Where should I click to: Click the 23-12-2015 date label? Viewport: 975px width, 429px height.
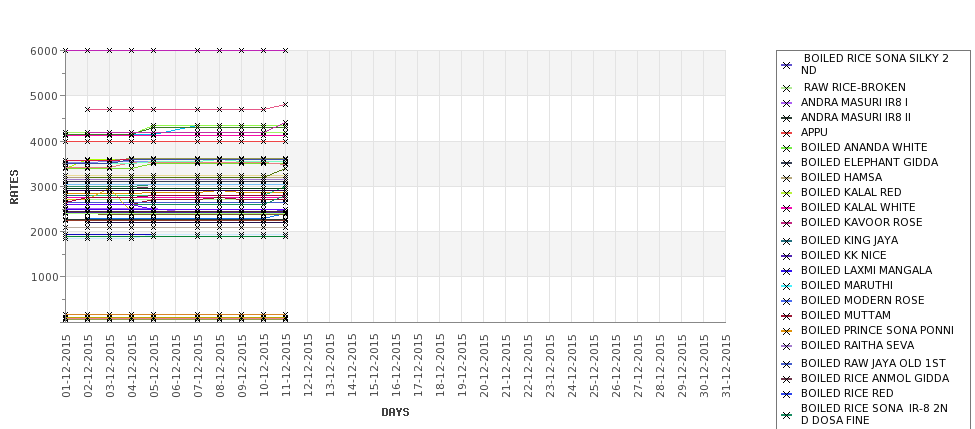click(x=550, y=366)
